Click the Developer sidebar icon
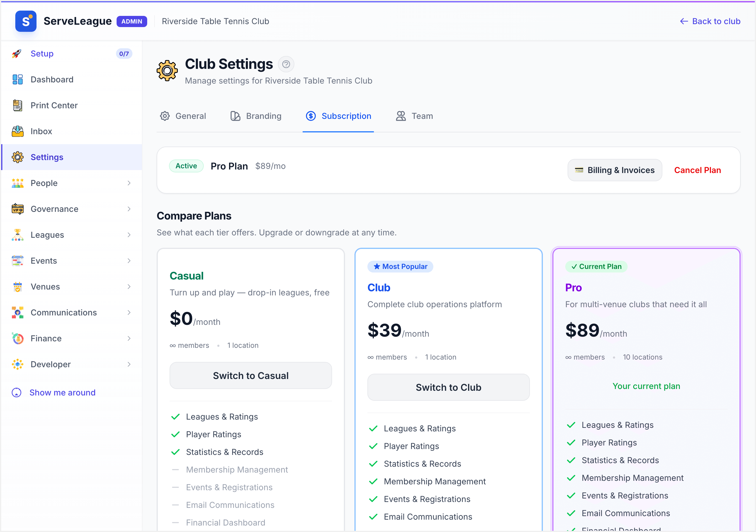The height and width of the screenshot is (532, 756). (17, 364)
